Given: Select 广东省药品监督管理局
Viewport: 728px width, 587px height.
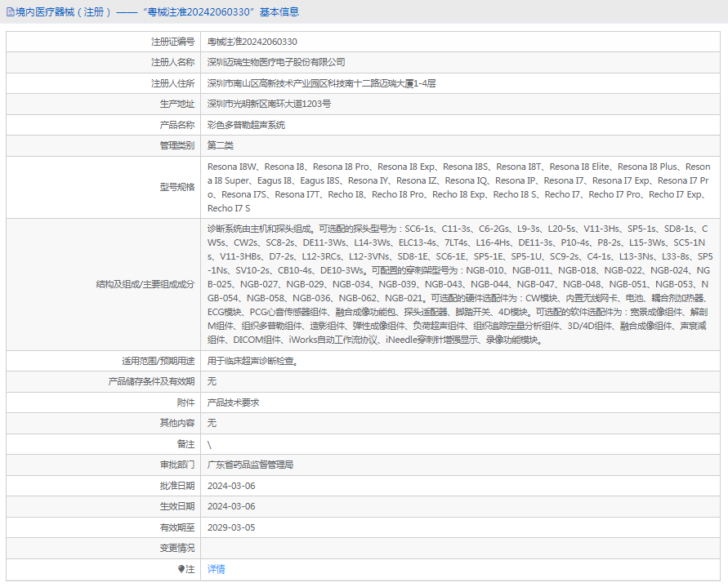Looking at the screenshot, I should (x=250, y=465).
